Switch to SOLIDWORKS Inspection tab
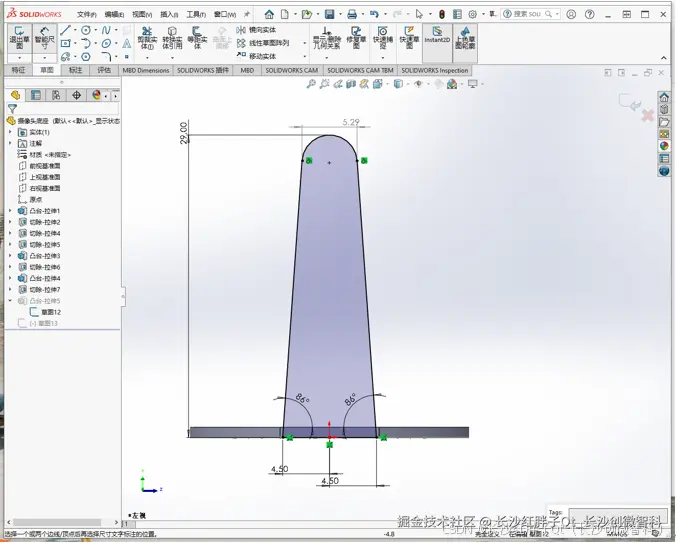 pos(435,70)
